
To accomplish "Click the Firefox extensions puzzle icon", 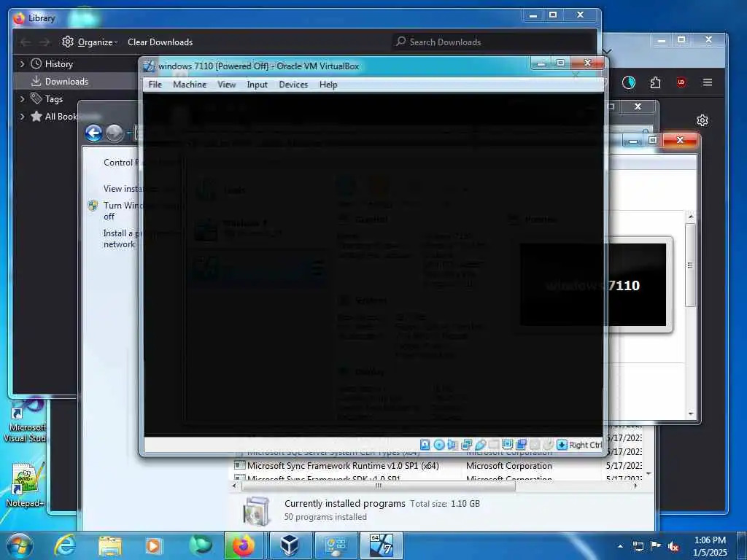I will click(x=656, y=82).
